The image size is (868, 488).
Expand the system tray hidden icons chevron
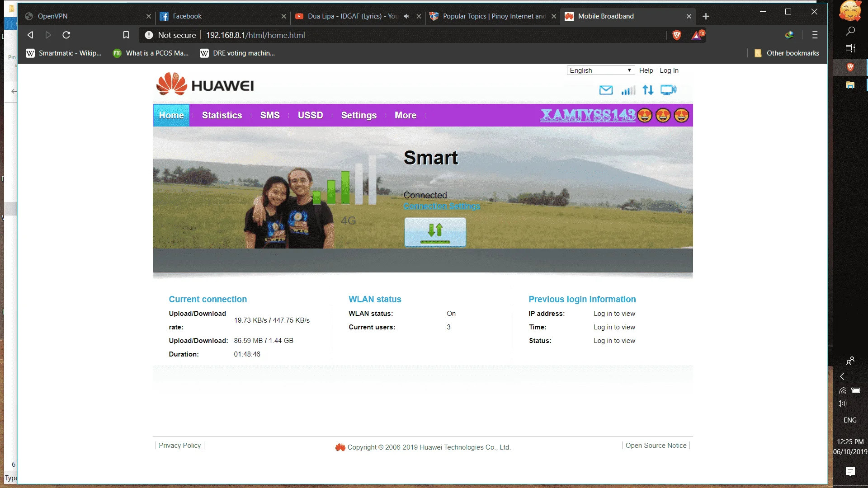(842, 376)
